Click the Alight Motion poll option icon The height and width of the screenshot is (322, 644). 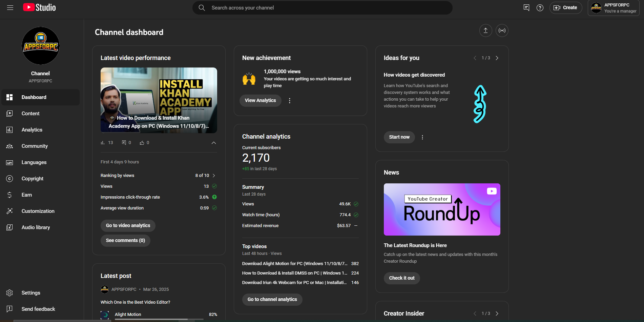pyautogui.click(x=105, y=315)
